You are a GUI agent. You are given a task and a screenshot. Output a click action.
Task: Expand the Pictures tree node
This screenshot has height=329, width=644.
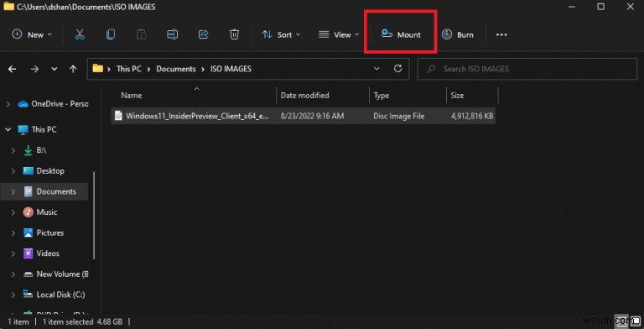(x=13, y=232)
